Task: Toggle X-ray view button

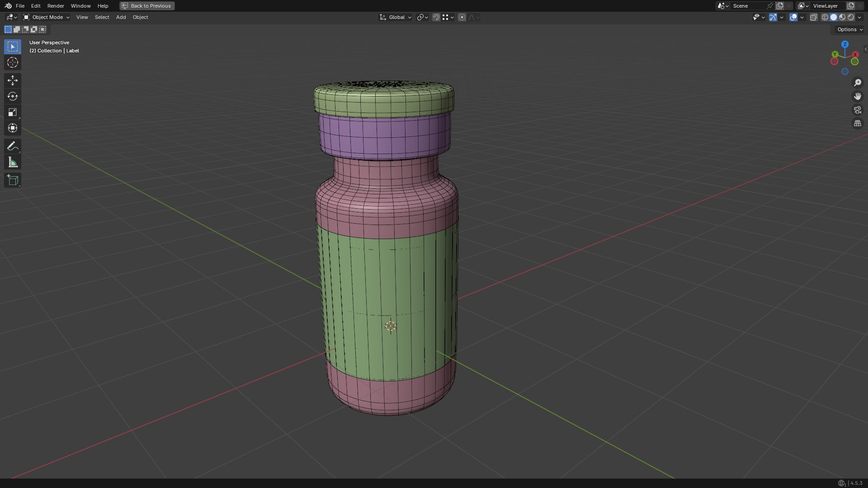Action: 813,17
